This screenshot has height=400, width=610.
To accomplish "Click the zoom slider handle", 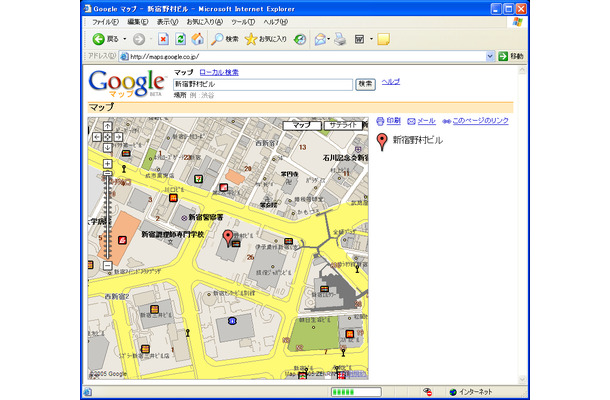I will click(108, 173).
